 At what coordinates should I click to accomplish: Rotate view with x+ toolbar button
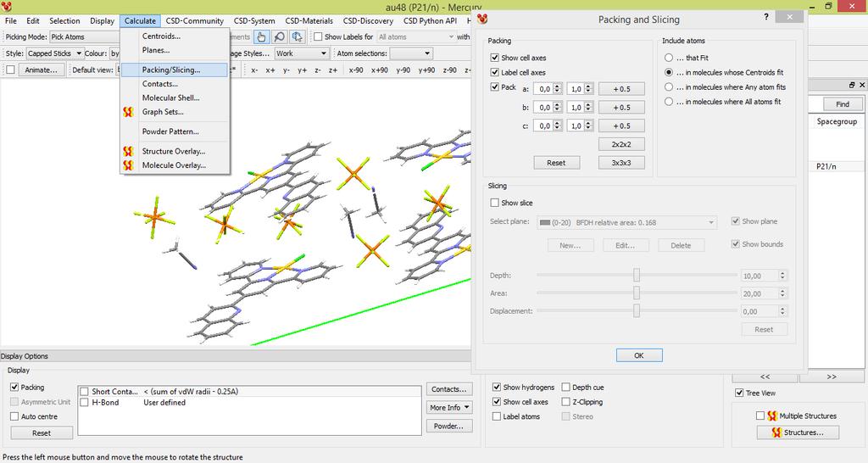(270, 70)
